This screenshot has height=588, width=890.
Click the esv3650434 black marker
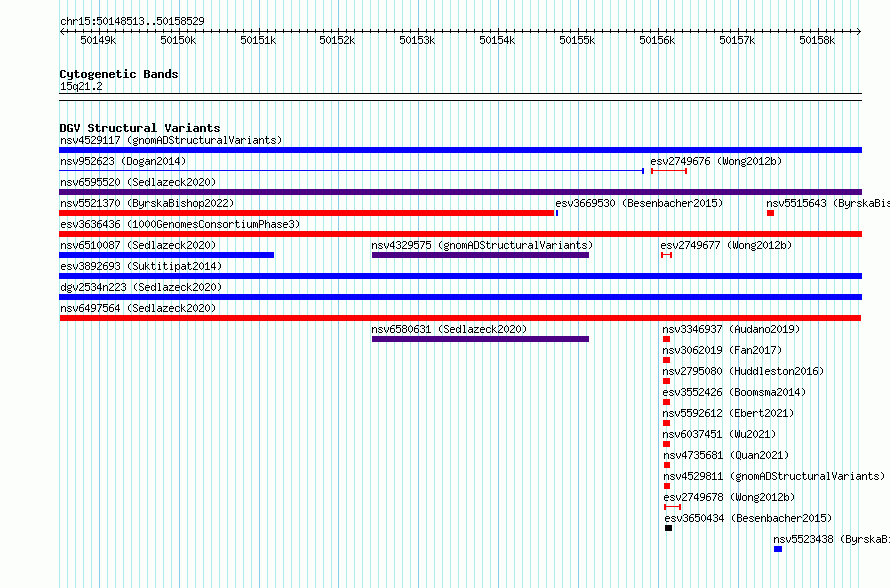[669, 528]
